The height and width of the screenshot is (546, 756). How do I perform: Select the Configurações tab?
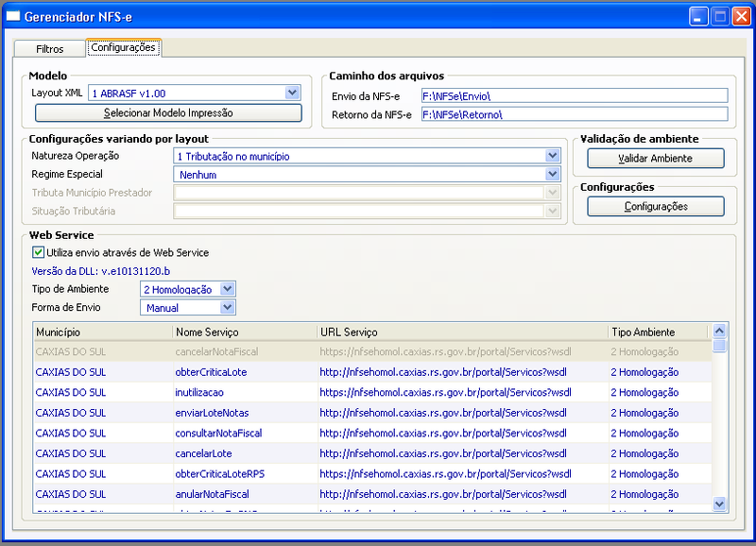(x=124, y=47)
